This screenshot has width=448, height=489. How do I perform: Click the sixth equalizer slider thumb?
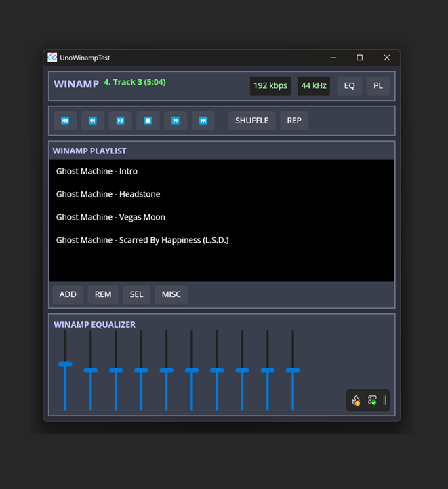(192, 370)
